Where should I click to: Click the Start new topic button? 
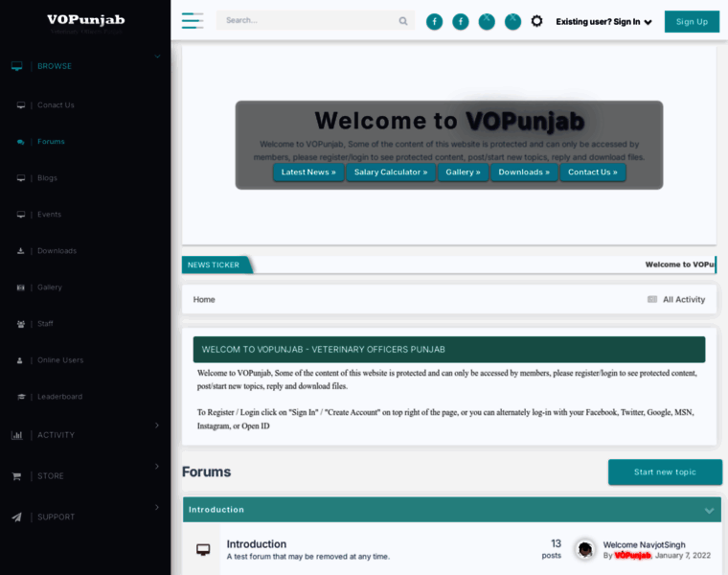tap(665, 472)
